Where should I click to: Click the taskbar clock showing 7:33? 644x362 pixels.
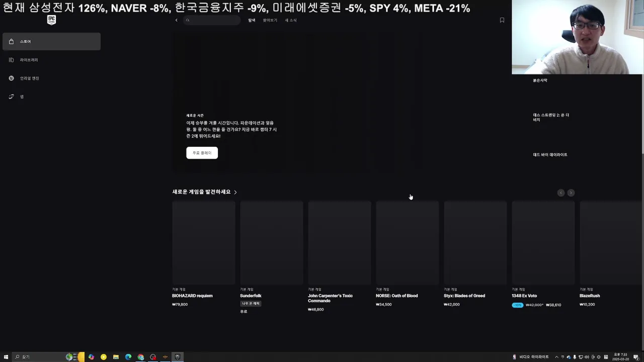coord(620,357)
